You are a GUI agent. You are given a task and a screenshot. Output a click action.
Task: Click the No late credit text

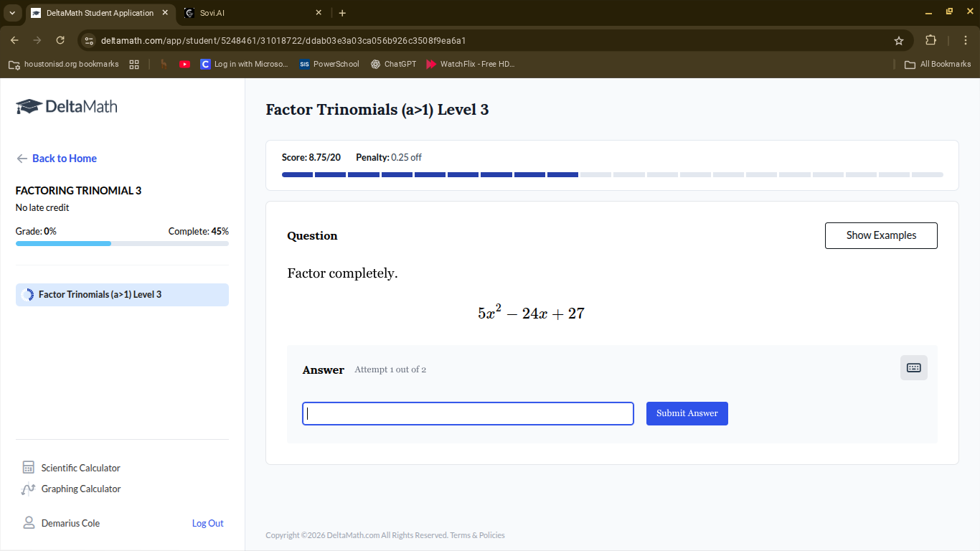click(x=42, y=207)
